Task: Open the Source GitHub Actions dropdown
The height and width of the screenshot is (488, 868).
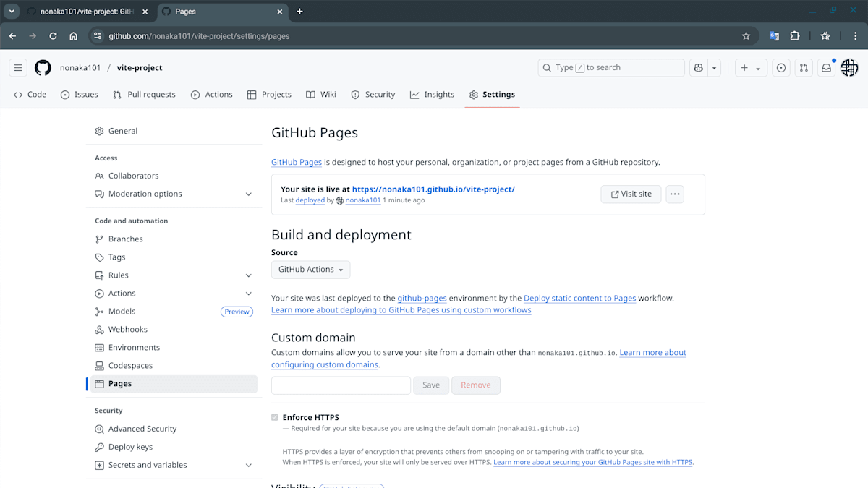Action: pos(311,270)
